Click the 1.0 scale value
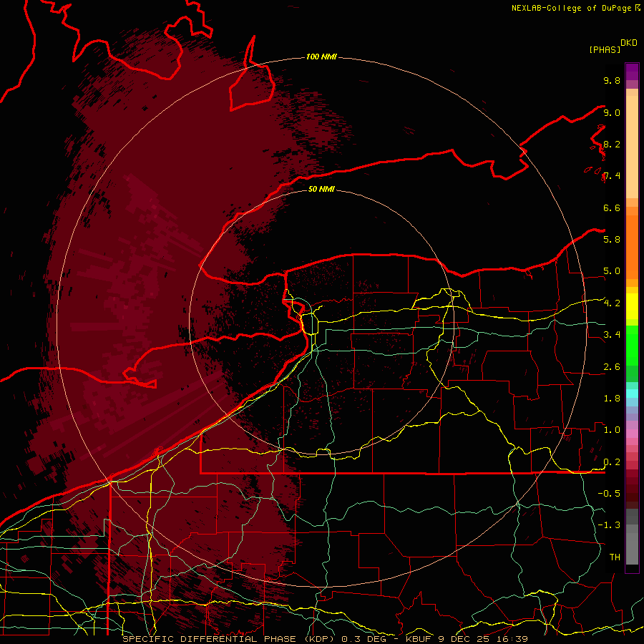The height and width of the screenshot is (644, 644). tap(612, 429)
